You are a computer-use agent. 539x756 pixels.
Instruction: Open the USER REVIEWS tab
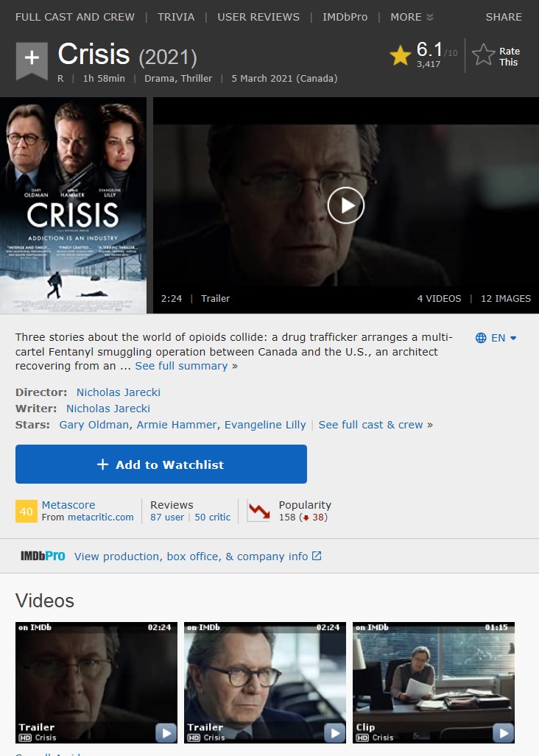(258, 17)
